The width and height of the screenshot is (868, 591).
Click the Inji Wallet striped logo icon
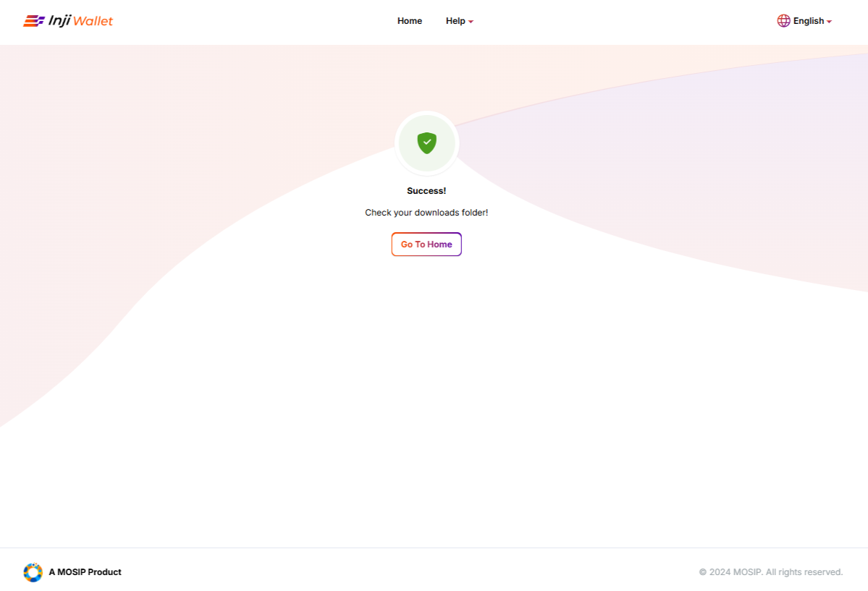pyautogui.click(x=33, y=21)
